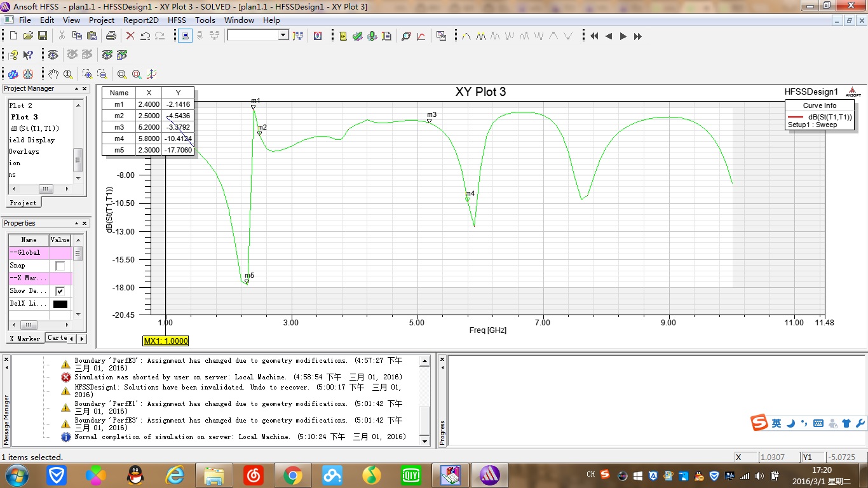
Task: Print the plot with the printer icon
Action: pyautogui.click(x=111, y=36)
